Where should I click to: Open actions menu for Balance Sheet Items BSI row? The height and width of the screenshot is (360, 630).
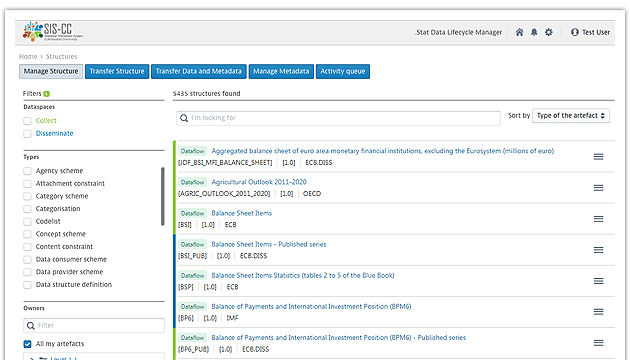598,219
